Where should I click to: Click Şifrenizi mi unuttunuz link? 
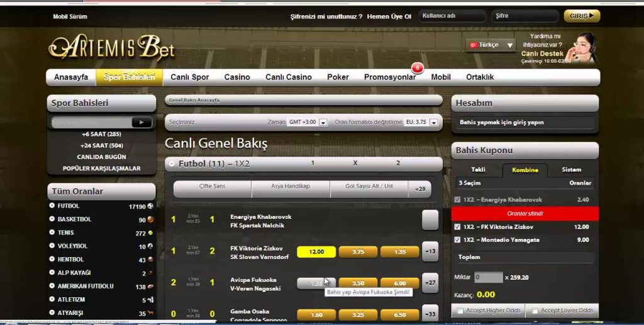pos(326,17)
